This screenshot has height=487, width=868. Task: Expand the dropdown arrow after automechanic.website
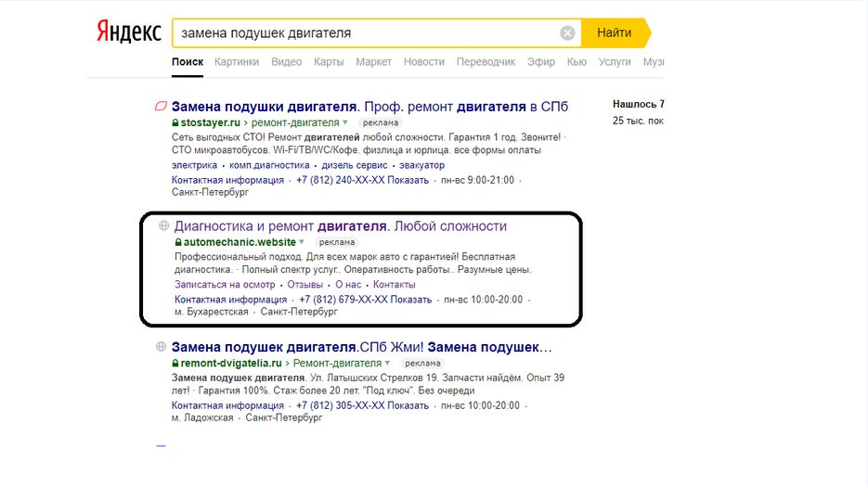click(x=302, y=242)
